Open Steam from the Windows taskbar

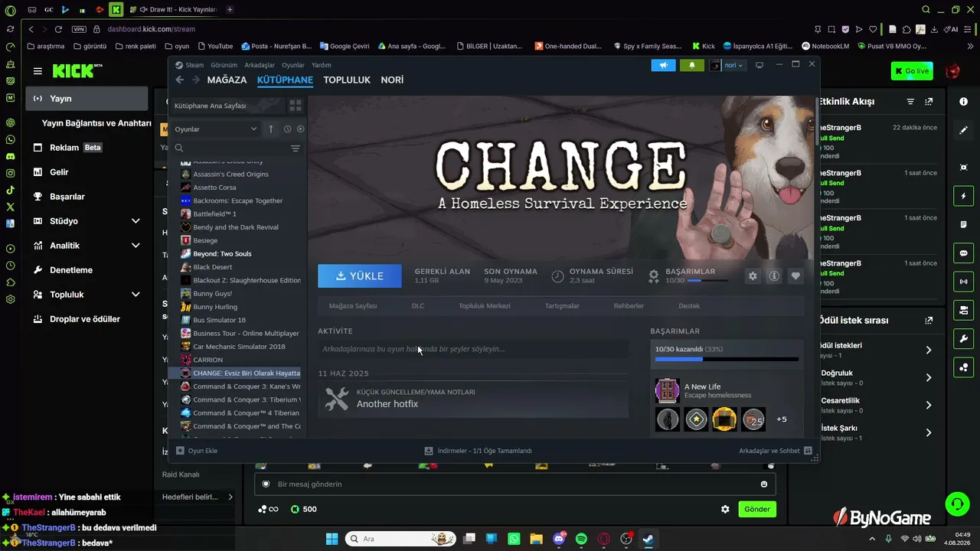[648, 539]
